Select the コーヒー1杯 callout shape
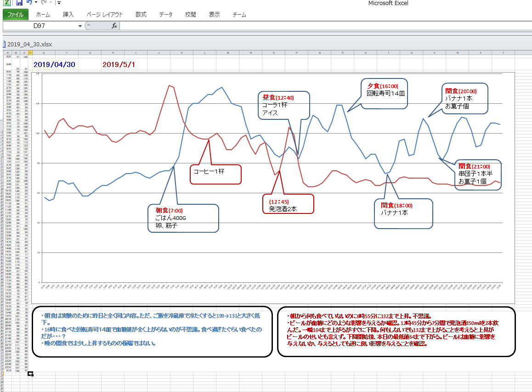 pyautogui.click(x=215, y=174)
